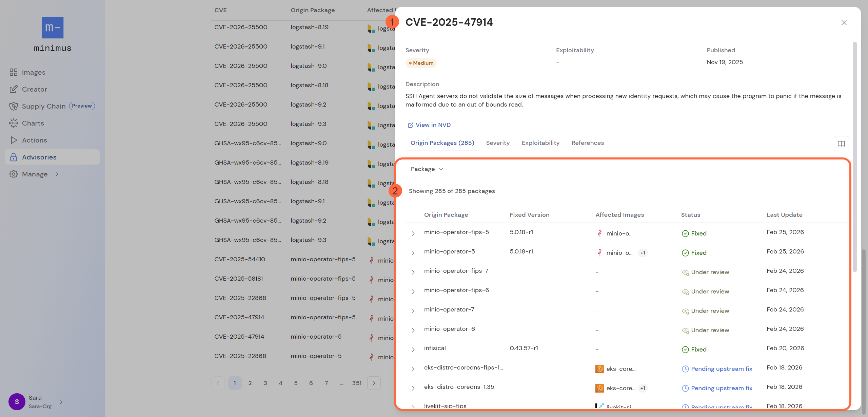
Task: Click the minimus logo
Action: 53,28
